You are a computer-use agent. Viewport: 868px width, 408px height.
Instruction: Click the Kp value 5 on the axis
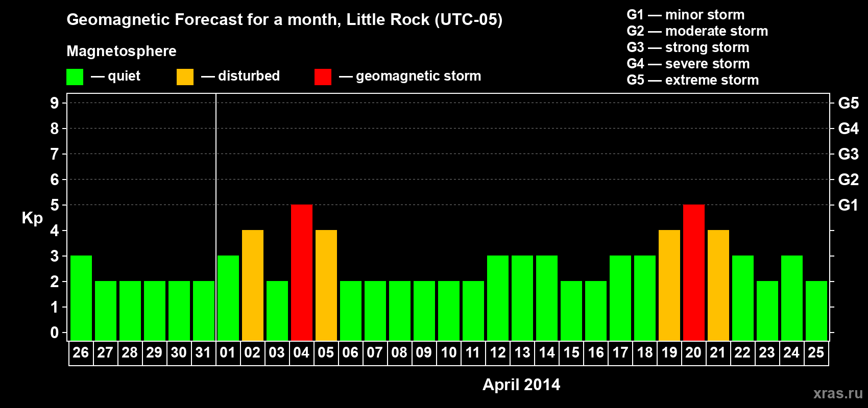55,205
